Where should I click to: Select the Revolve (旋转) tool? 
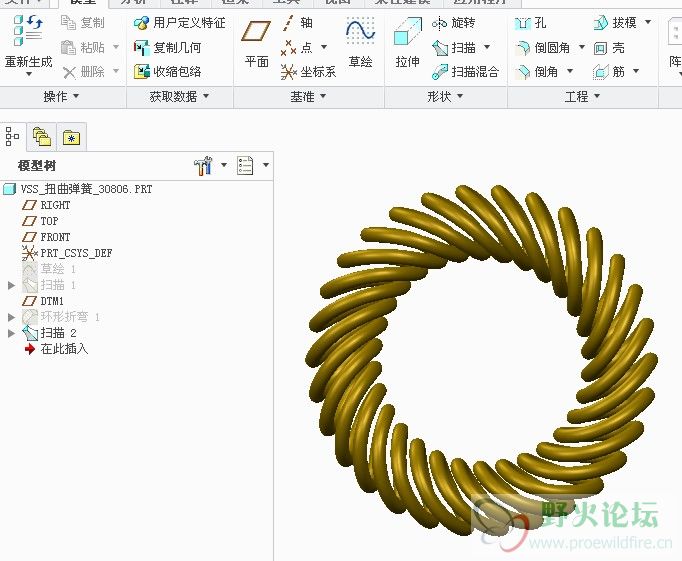click(453, 23)
